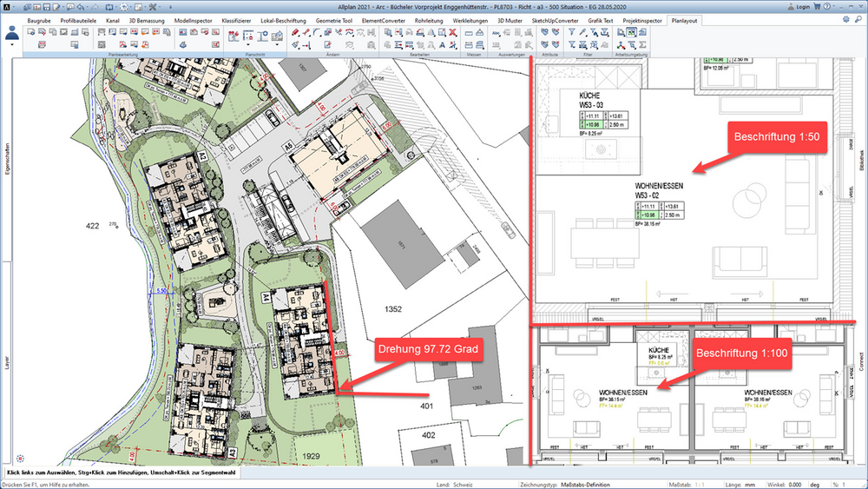Expand the user profile dropdown arrow

(x=11, y=45)
